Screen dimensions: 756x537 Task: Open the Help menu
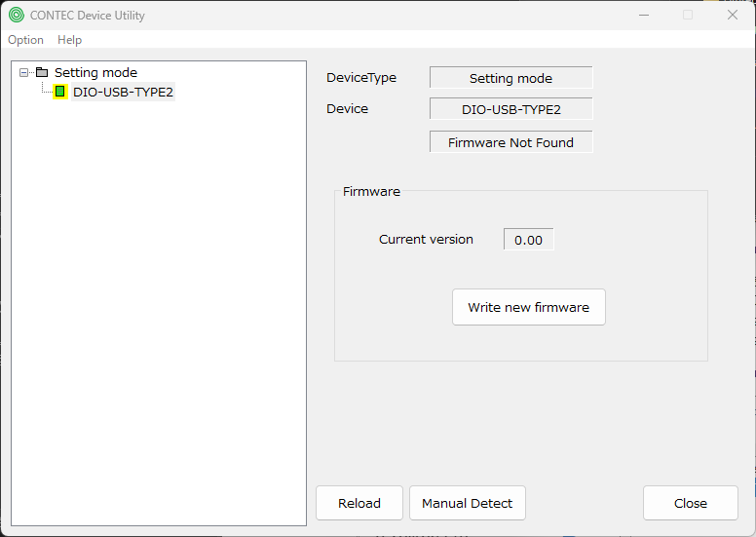pyautogui.click(x=69, y=40)
